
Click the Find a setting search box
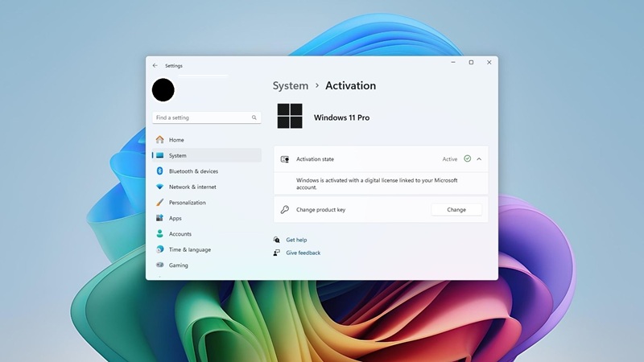207,117
